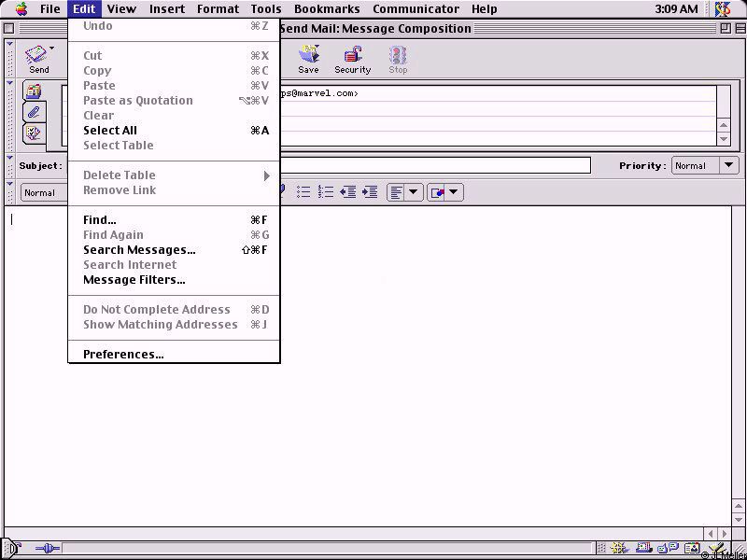
Task: Apply numbered list formatting icon
Action: [325, 192]
